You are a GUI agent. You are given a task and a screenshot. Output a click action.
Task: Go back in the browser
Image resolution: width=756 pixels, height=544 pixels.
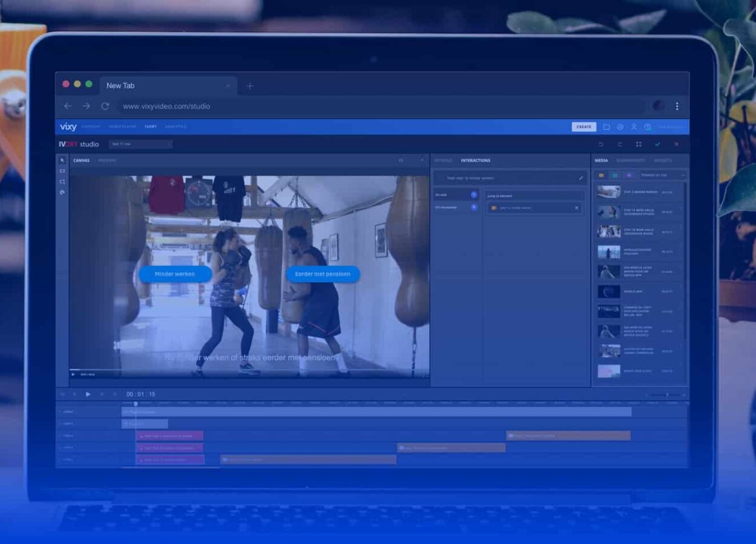point(68,106)
